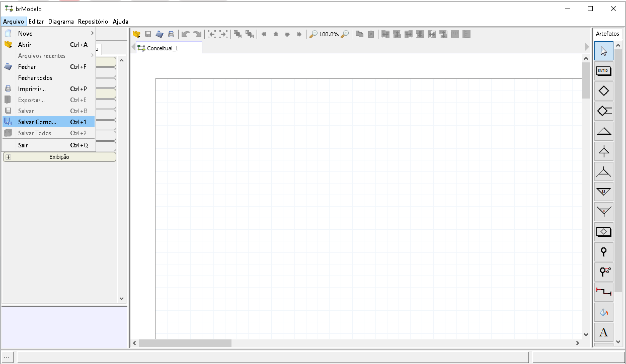Open the Diagrama menu

61,22
